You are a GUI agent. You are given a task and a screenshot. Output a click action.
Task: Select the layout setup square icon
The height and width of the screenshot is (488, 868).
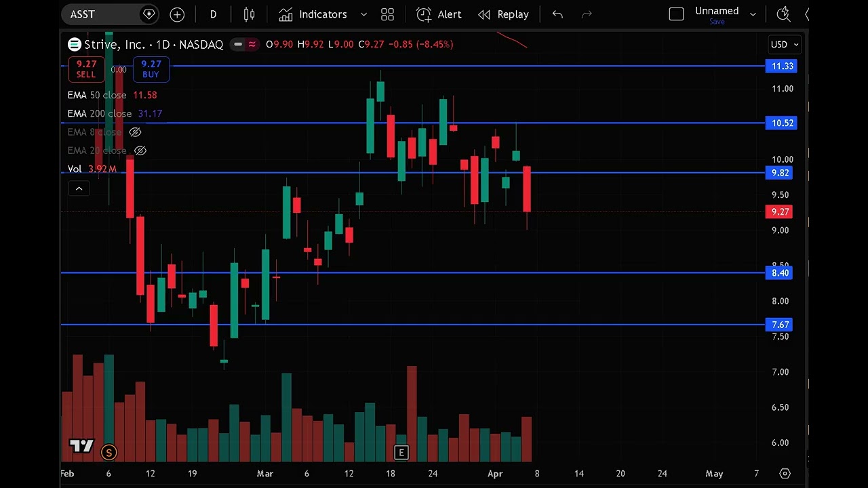point(676,14)
